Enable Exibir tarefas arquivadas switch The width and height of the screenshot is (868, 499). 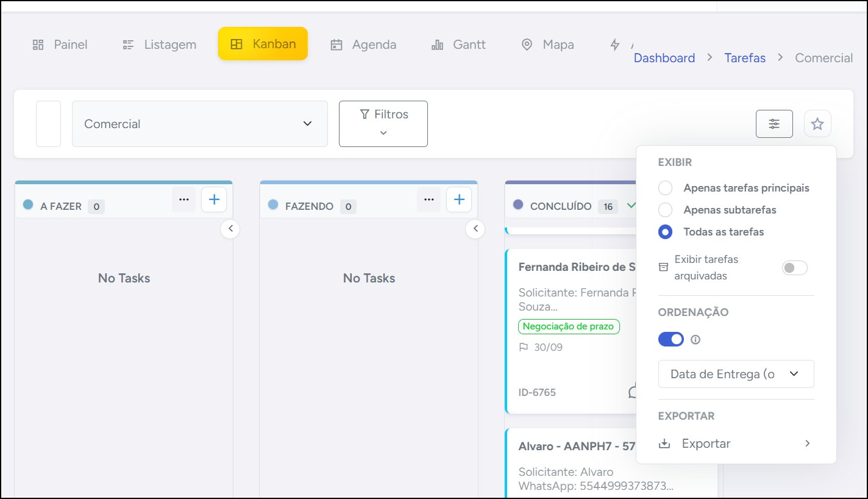pyautogui.click(x=795, y=268)
